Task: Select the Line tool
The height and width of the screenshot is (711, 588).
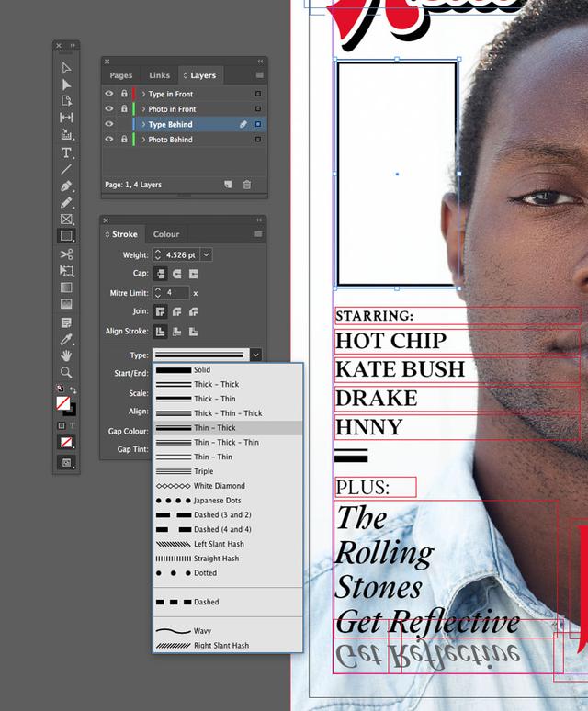Action: (x=66, y=169)
